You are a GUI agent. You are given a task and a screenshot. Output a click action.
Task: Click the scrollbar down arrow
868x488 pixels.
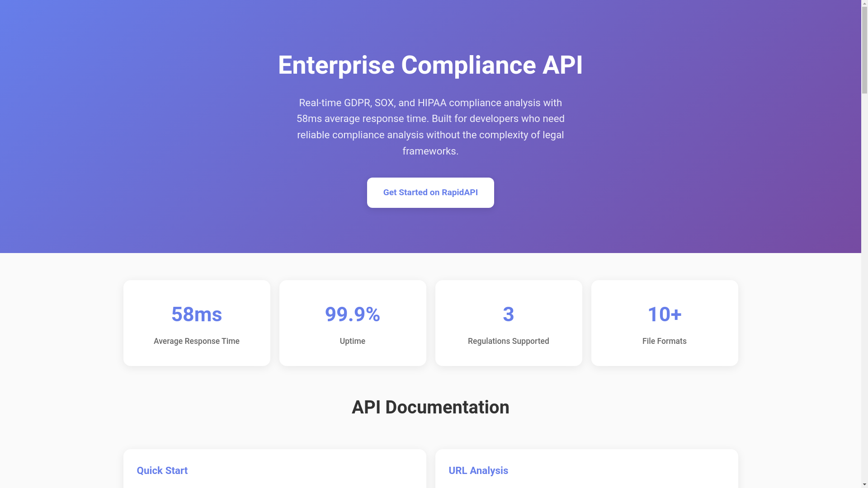coord(864,484)
